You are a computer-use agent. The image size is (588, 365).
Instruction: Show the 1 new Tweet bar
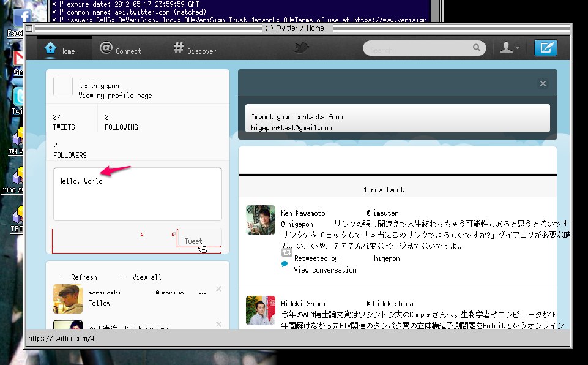pyautogui.click(x=398, y=190)
